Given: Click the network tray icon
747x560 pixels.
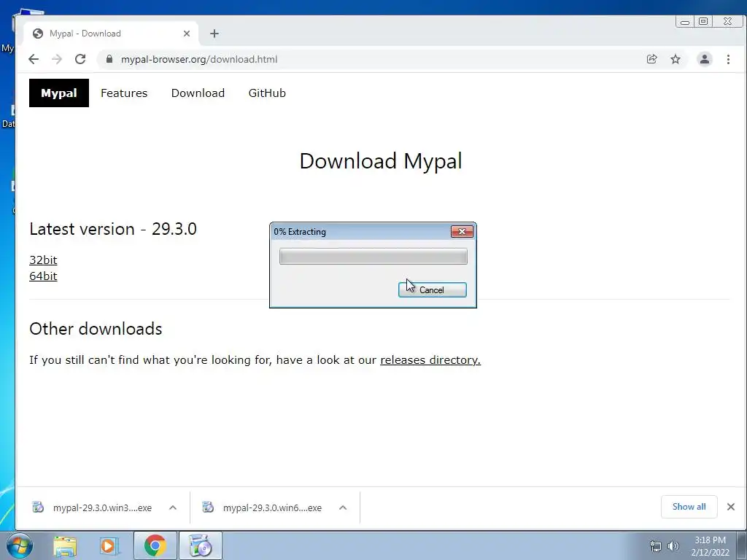Looking at the screenshot, I should pyautogui.click(x=656, y=546).
